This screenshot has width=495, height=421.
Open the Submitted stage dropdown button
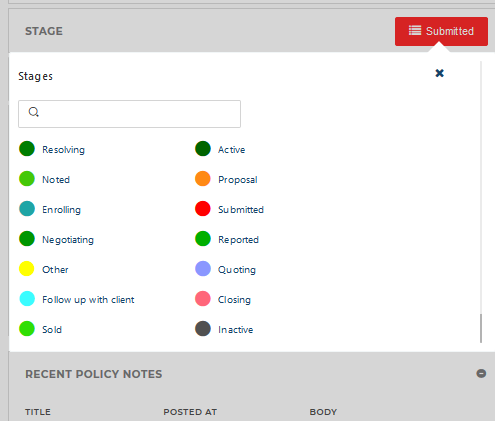tap(441, 31)
